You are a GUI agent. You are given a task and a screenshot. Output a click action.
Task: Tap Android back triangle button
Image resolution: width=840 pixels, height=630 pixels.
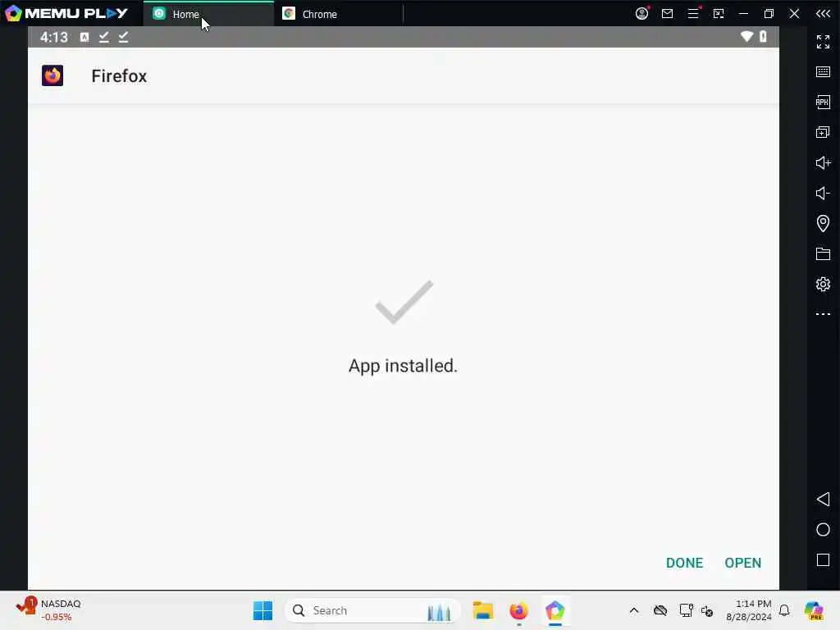823,500
